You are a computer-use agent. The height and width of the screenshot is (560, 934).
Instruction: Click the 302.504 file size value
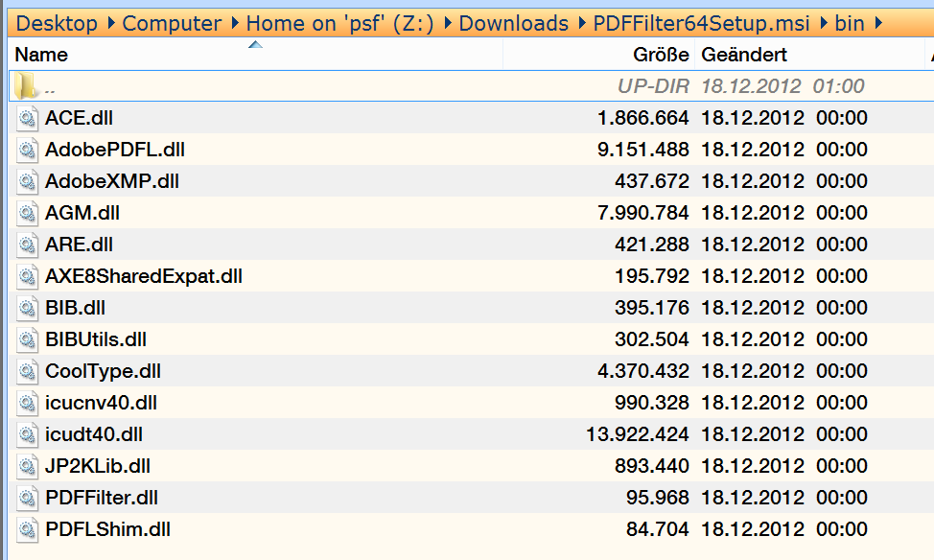pyautogui.click(x=652, y=339)
